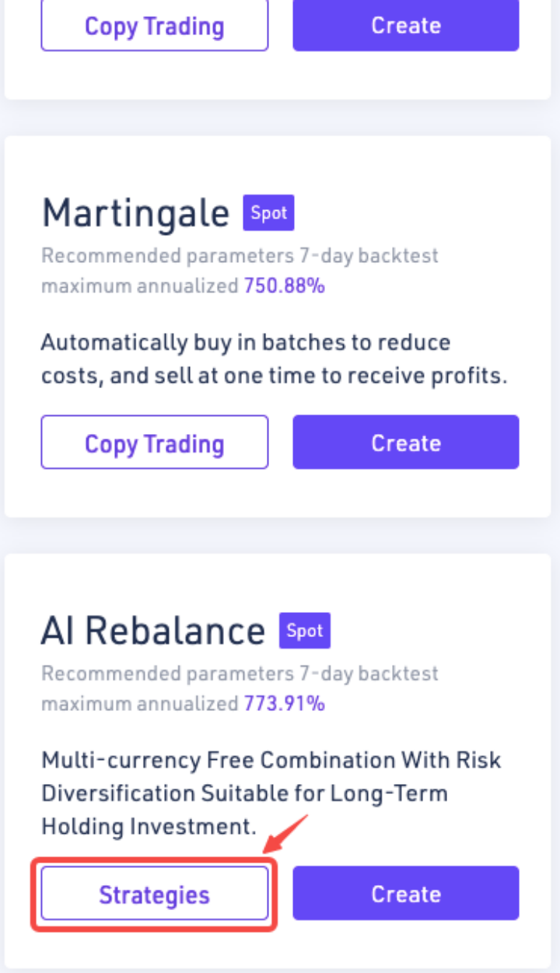Select the AI Rebalance heading
The height and width of the screenshot is (973, 560).
tap(153, 631)
